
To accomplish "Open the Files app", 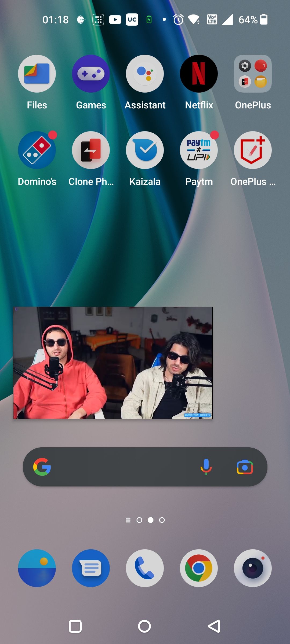I will tap(37, 74).
